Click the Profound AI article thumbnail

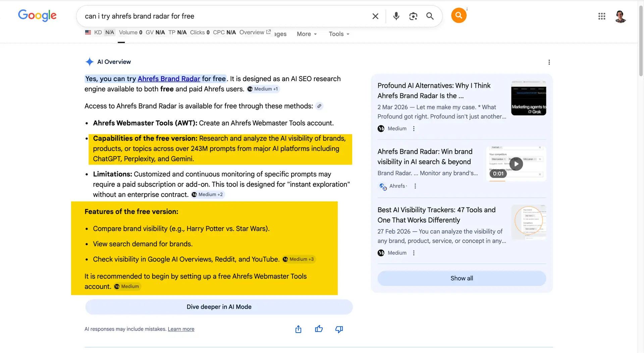[x=529, y=98]
